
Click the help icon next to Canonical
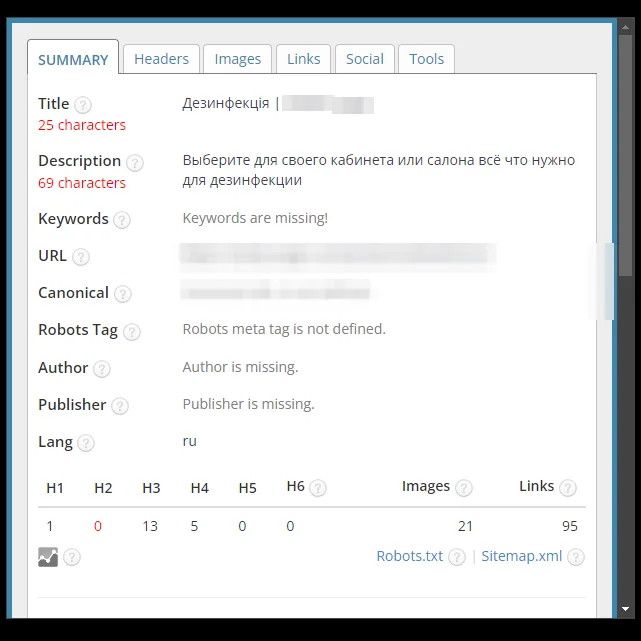pos(123,294)
